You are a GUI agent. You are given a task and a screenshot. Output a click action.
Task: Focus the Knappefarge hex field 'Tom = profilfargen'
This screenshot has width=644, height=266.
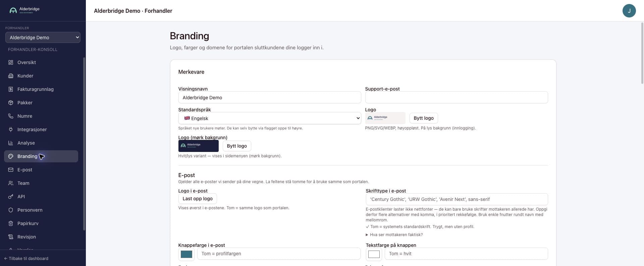click(x=279, y=254)
